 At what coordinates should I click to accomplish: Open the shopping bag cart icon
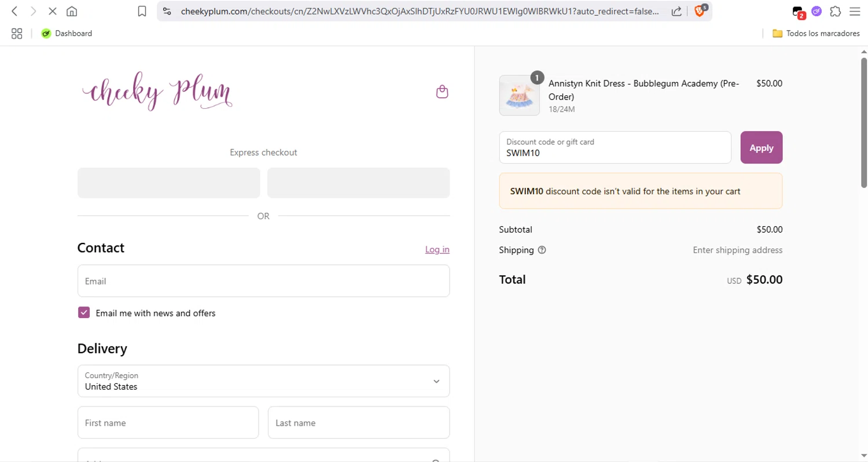coord(442,92)
